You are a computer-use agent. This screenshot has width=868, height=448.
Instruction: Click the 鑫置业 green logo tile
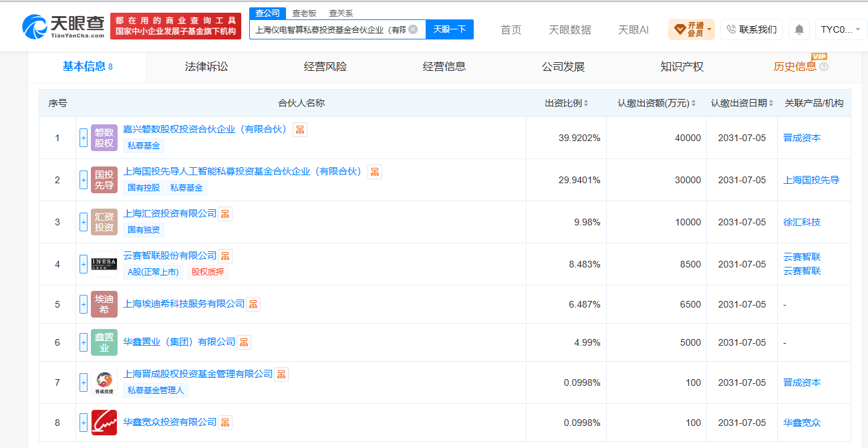[104, 342]
